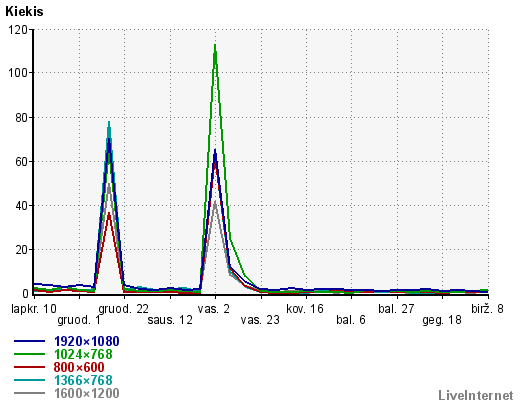Click the 1600×1200 legend label
520x405 pixels.
(87, 393)
